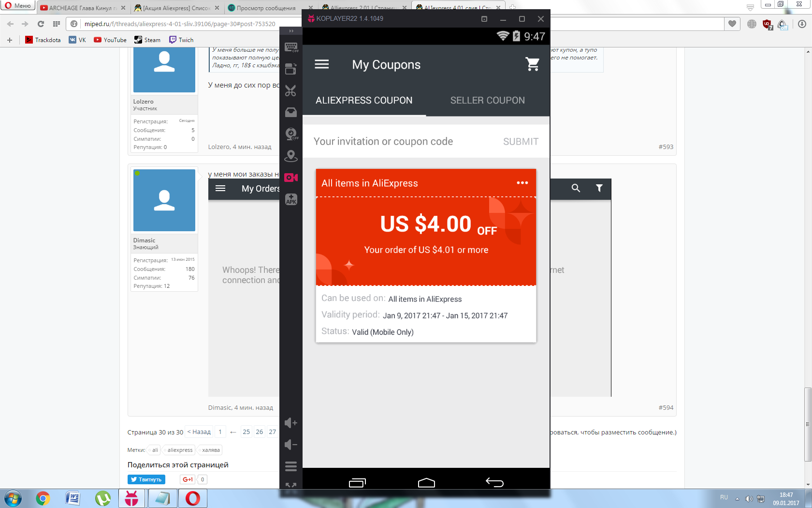Tap Android home button

pos(426,482)
